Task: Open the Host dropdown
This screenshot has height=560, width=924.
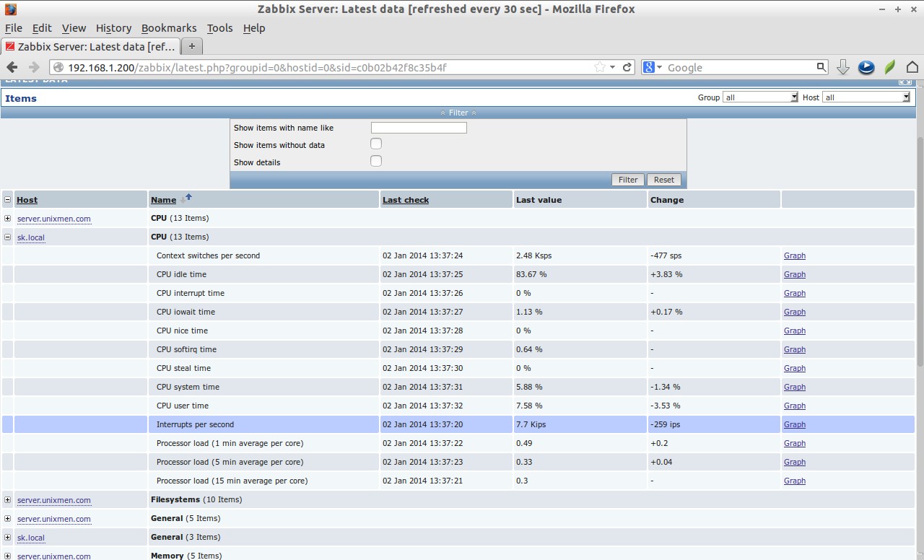Action: coord(866,97)
